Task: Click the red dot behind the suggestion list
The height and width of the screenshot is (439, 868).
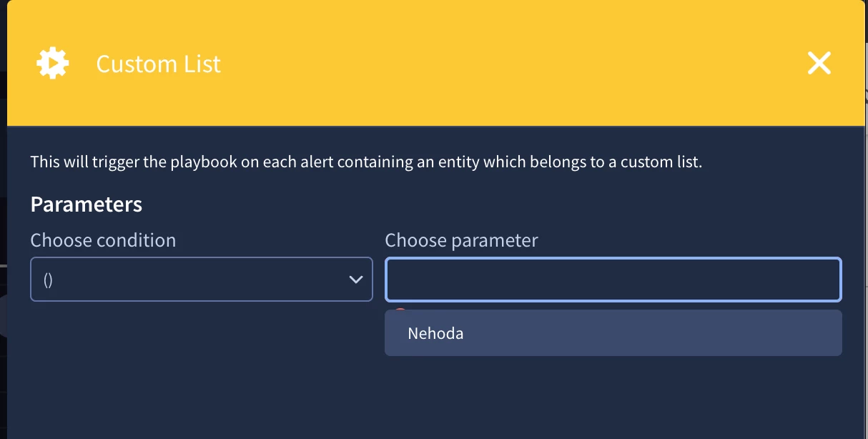Action: (400, 310)
